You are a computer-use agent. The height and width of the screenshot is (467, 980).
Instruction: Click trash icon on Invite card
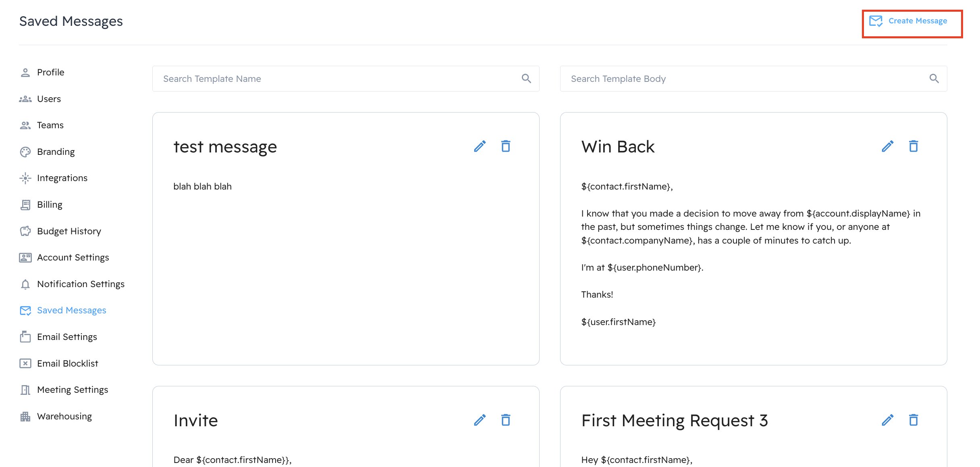[x=506, y=420]
